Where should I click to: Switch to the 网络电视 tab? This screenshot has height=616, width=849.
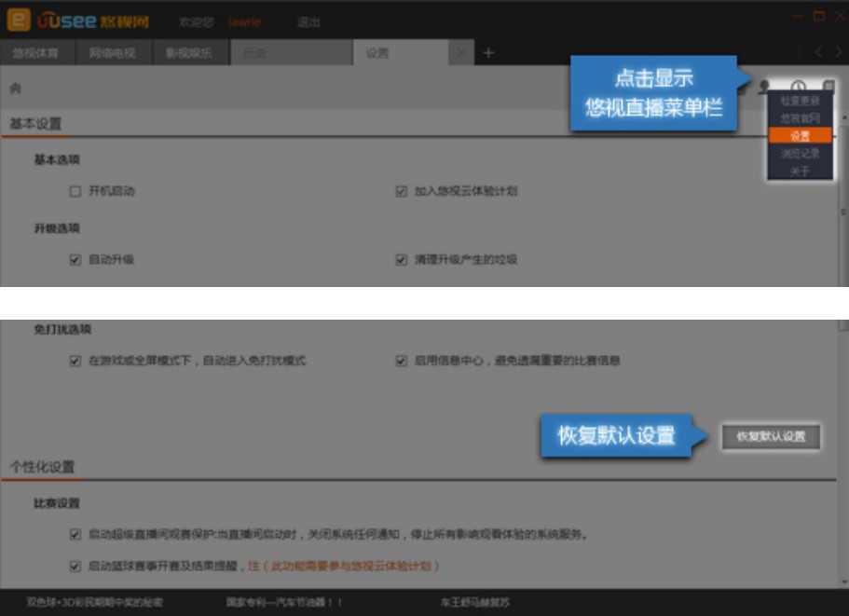tap(114, 52)
